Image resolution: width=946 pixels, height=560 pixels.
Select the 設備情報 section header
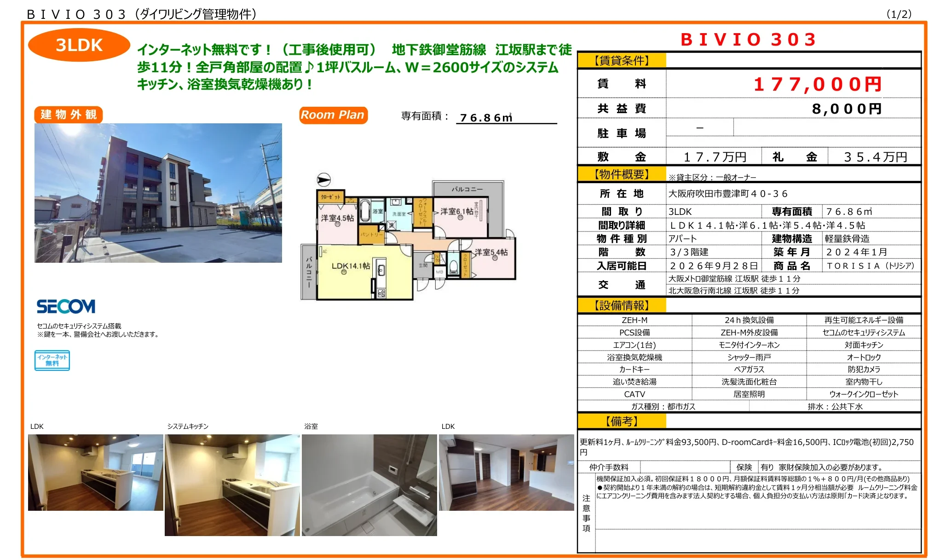pos(622,305)
